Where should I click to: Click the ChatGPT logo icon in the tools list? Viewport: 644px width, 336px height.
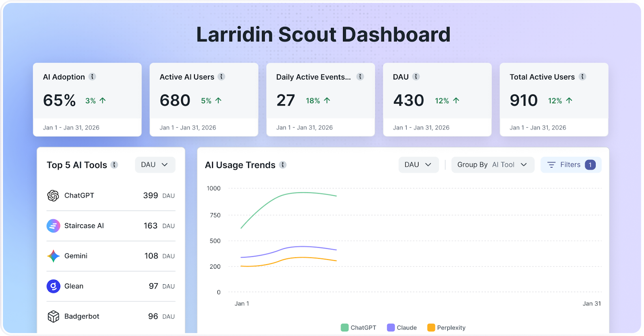[53, 196]
